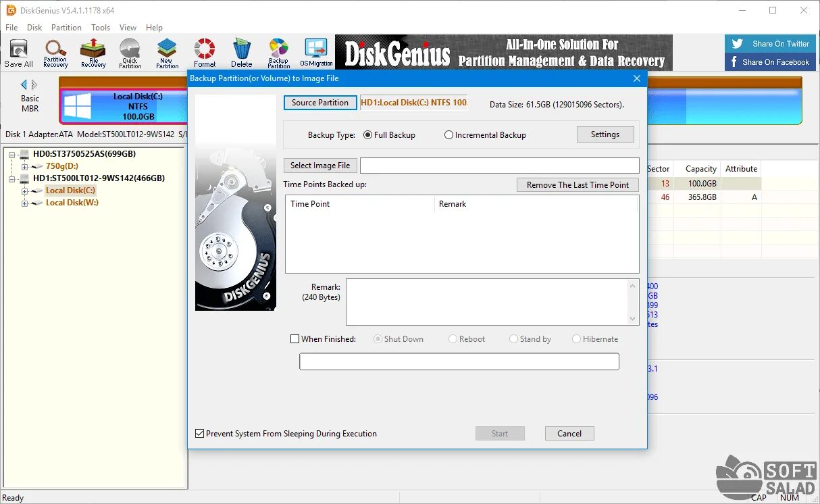Click the Delete partition icon

[241, 53]
